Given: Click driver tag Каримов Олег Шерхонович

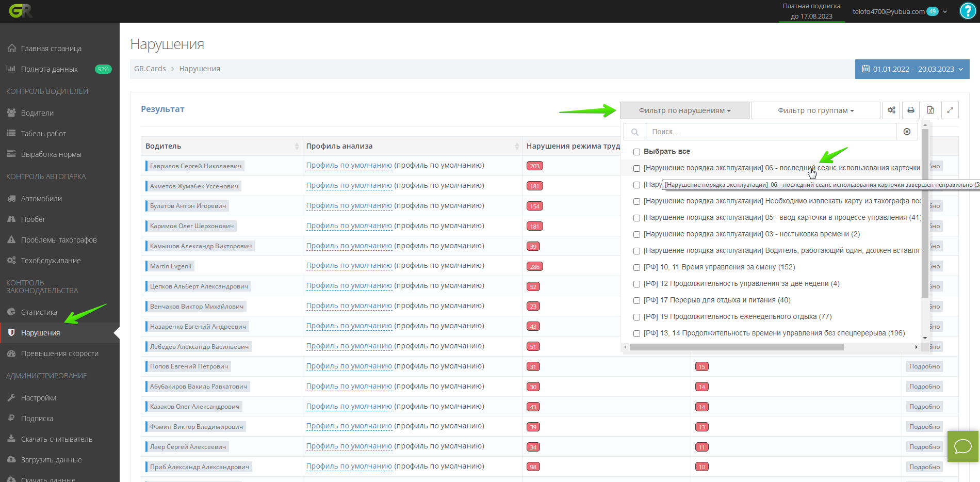Looking at the screenshot, I should 192,226.
